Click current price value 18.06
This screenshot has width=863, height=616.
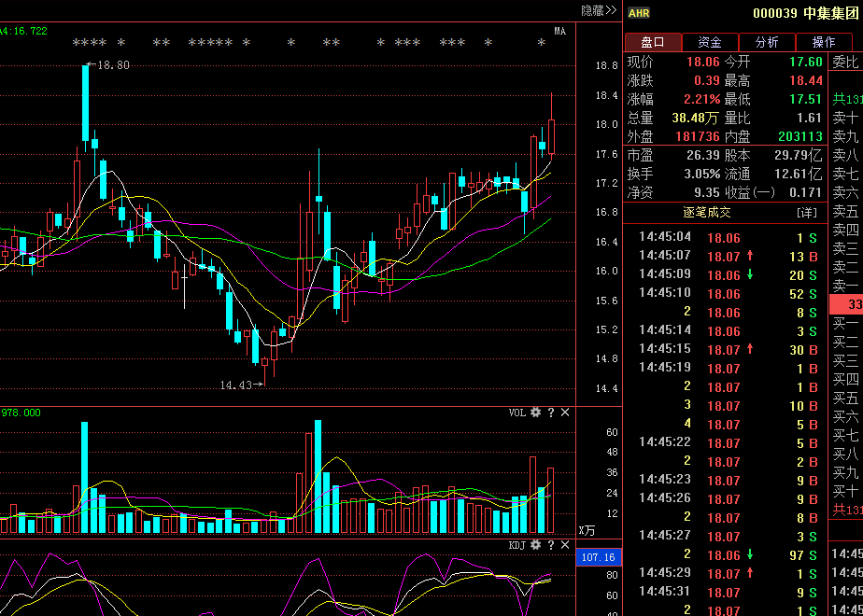point(703,62)
